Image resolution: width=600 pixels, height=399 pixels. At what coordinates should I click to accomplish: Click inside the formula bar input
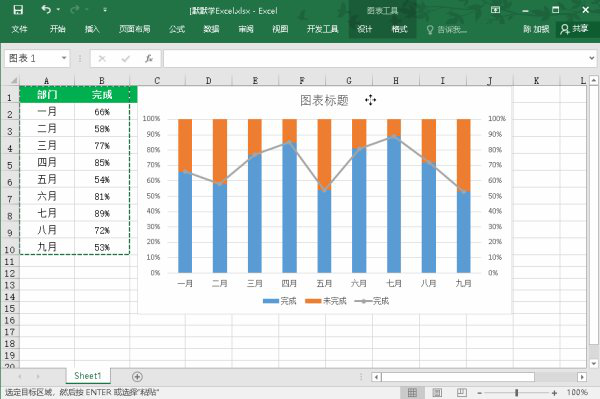coord(375,59)
